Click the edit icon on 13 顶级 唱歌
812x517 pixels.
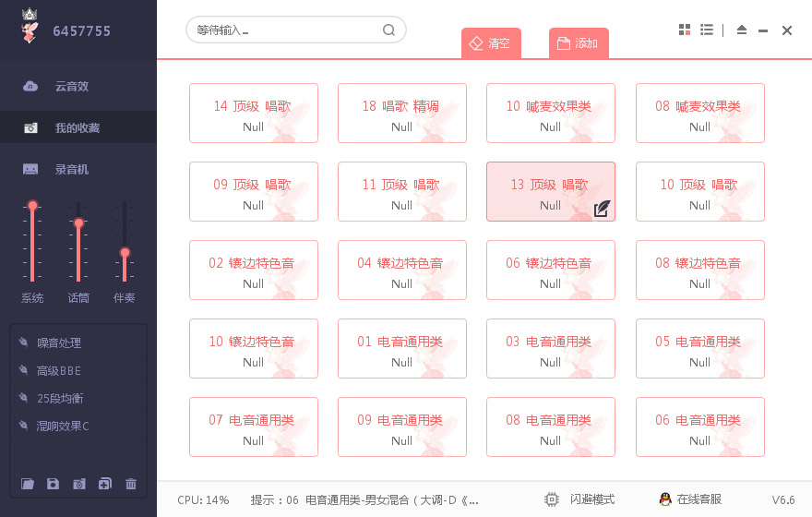coord(602,209)
